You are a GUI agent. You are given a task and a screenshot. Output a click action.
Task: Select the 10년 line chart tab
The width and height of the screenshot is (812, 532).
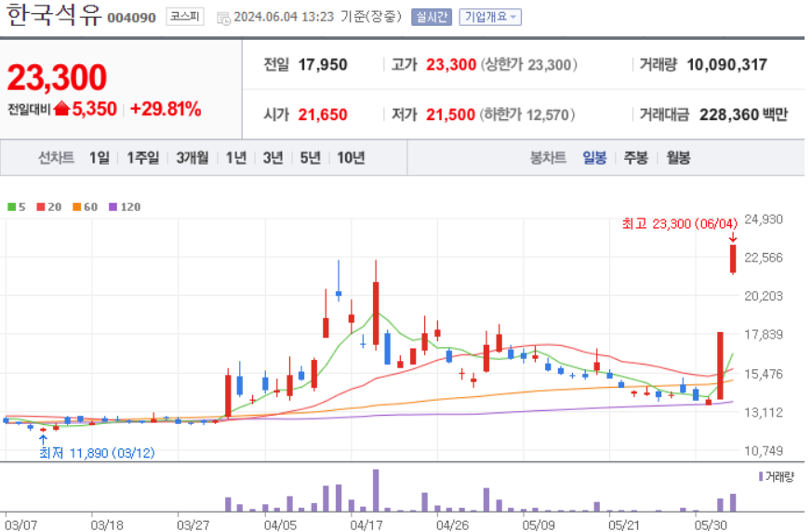pyautogui.click(x=351, y=157)
